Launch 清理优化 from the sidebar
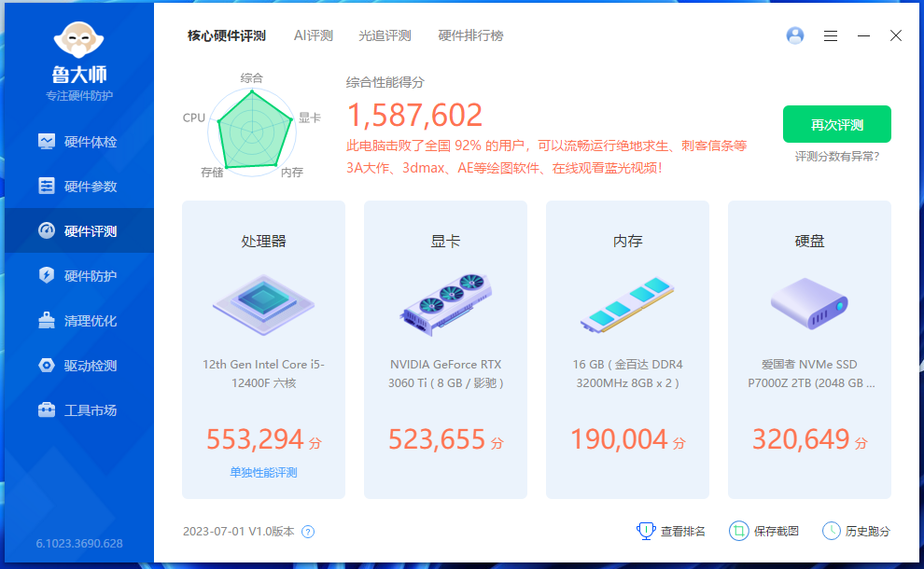The image size is (924, 569). tap(79, 320)
